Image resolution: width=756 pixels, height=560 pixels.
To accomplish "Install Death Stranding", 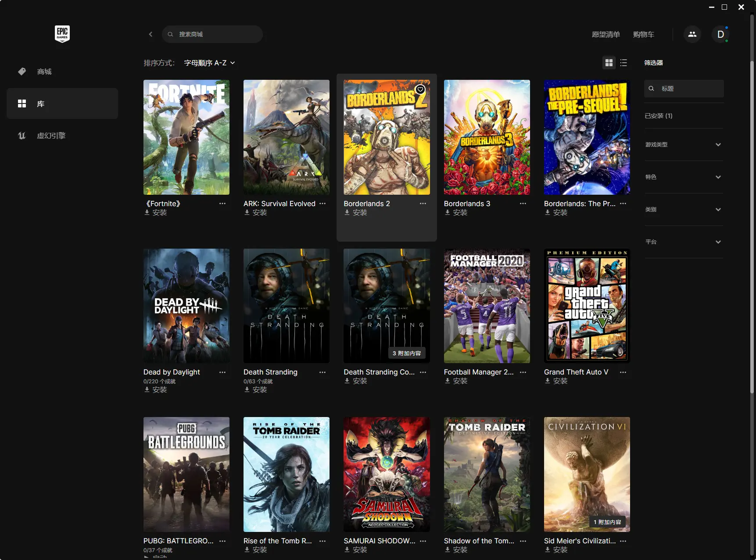I will tap(256, 389).
